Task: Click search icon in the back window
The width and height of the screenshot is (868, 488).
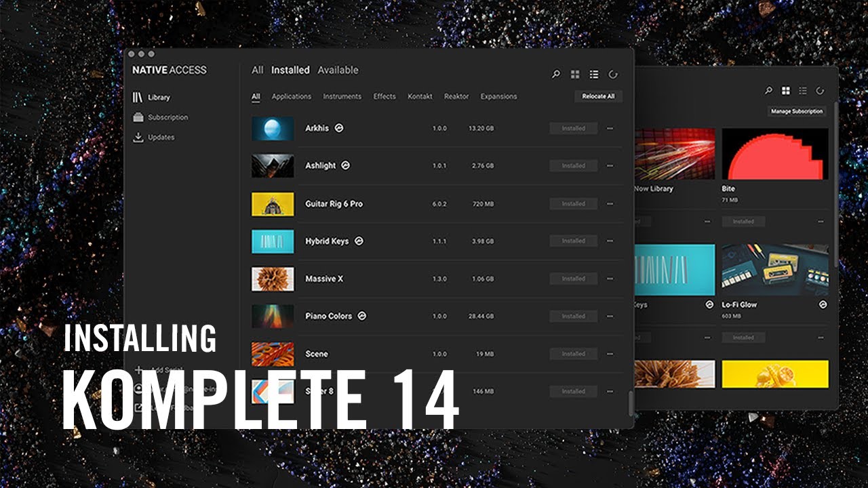Action: pos(768,91)
